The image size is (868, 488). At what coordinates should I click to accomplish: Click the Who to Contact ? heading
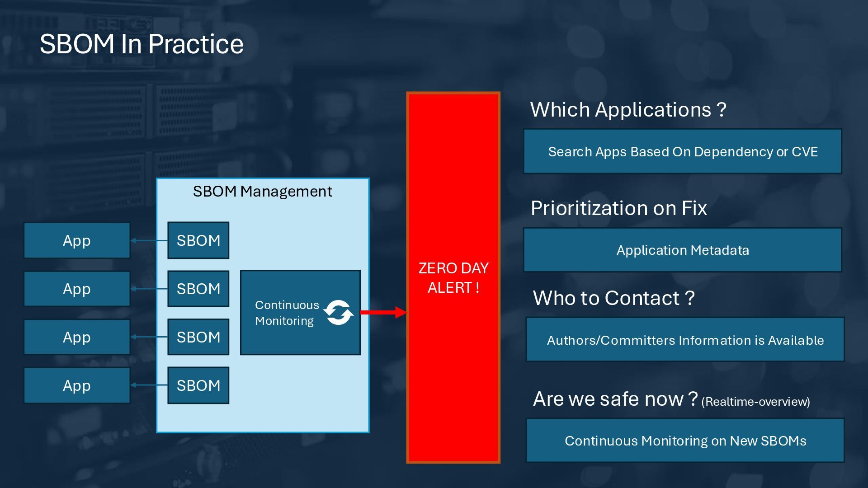click(613, 298)
